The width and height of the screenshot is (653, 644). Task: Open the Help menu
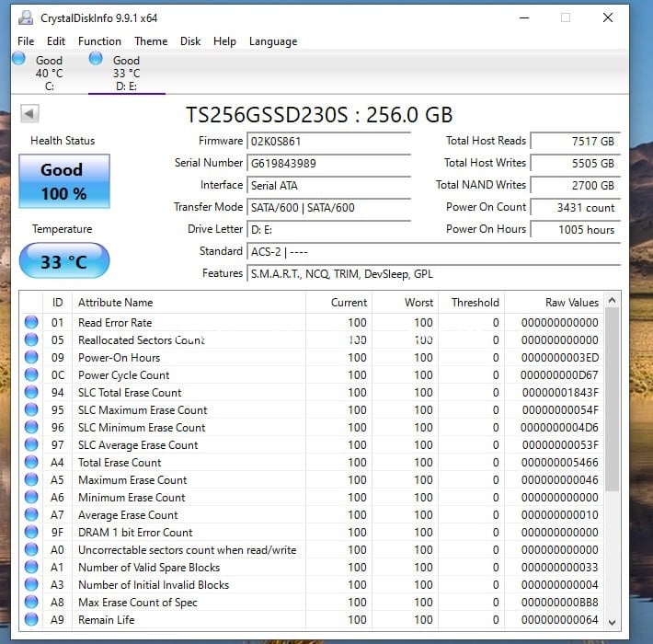[x=224, y=41]
